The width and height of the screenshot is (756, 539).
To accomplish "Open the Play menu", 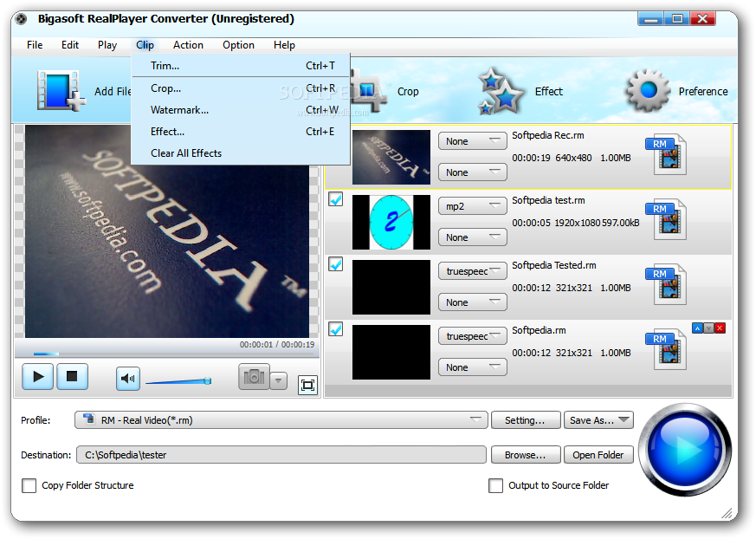I will tap(107, 45).
